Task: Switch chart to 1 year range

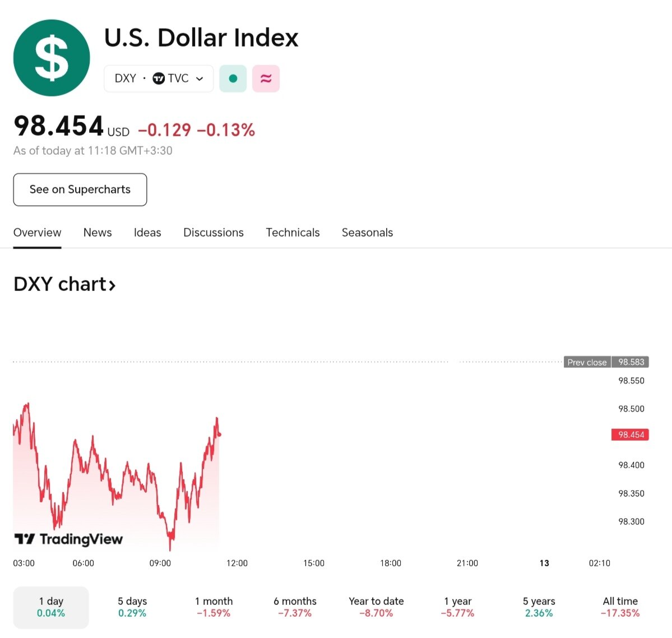Action: 457,607
